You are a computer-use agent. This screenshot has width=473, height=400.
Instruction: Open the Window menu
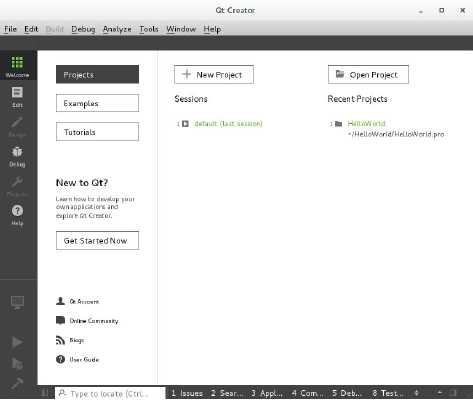coord(181,29)
